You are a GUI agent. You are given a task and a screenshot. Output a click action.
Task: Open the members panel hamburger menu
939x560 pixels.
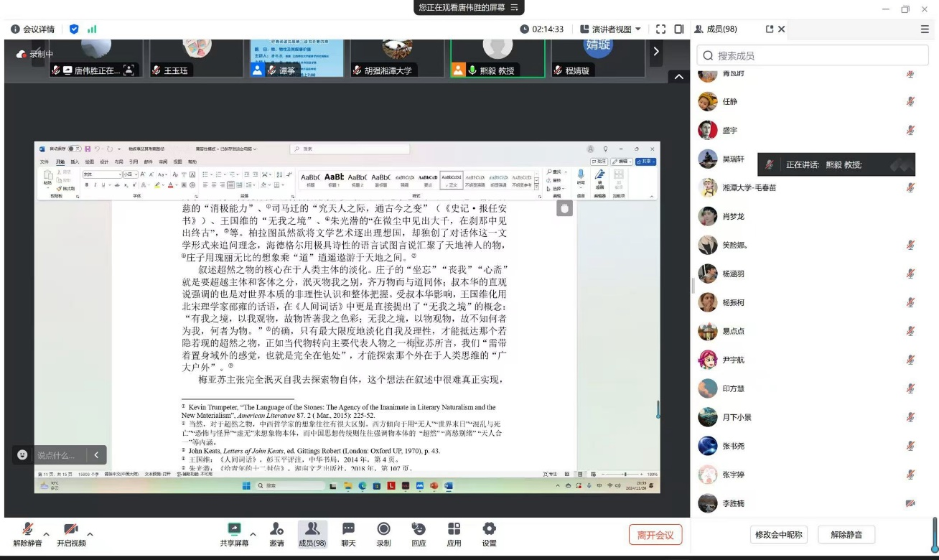[x=925, y=29]
